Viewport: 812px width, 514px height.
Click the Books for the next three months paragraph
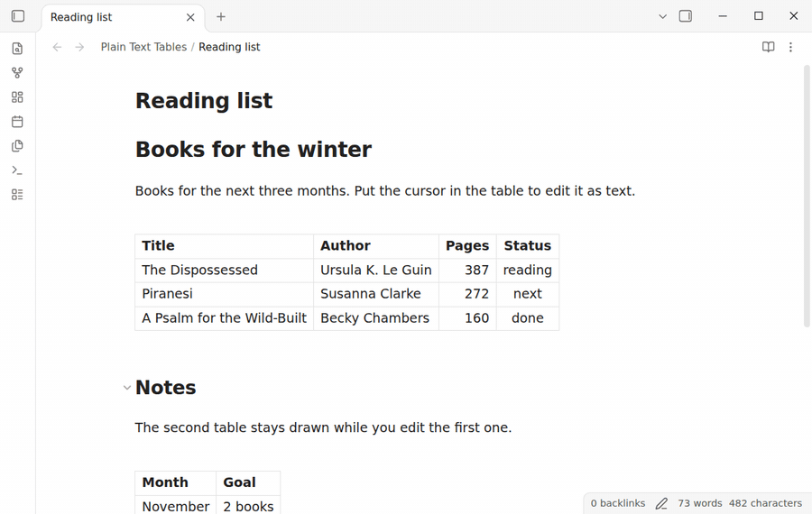tap(384, 191)
